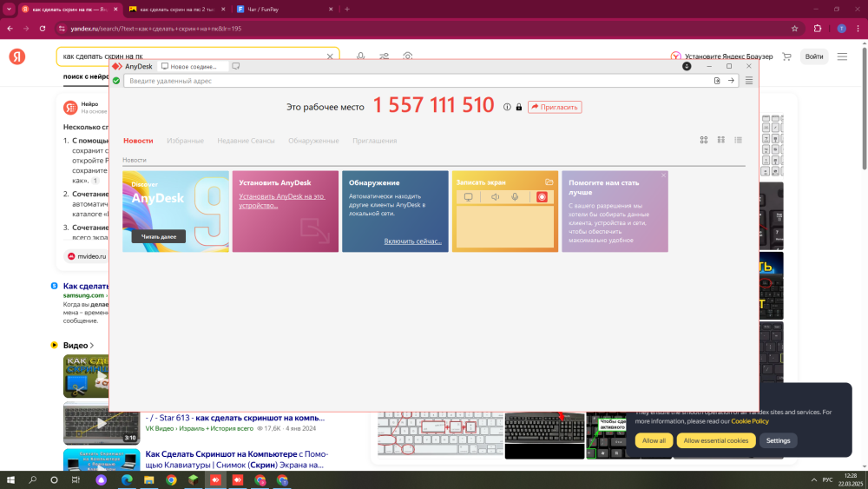The width and height of the screenshot is (868, 489).
Task: Open Видео section chevron in search results
Action: click(x=92, y=346)
